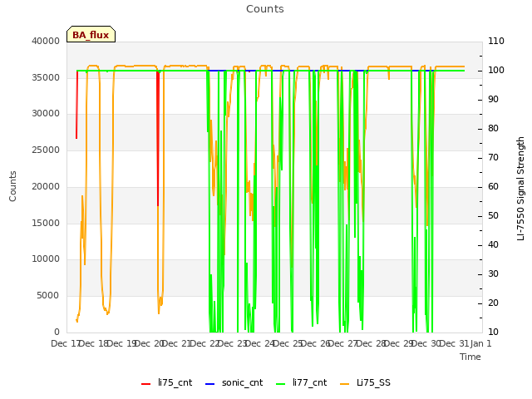Image resolution: width=532 pixels, height=399 pixels.
Task: Select the 10000 y-axis label
Action: (46, 259)
